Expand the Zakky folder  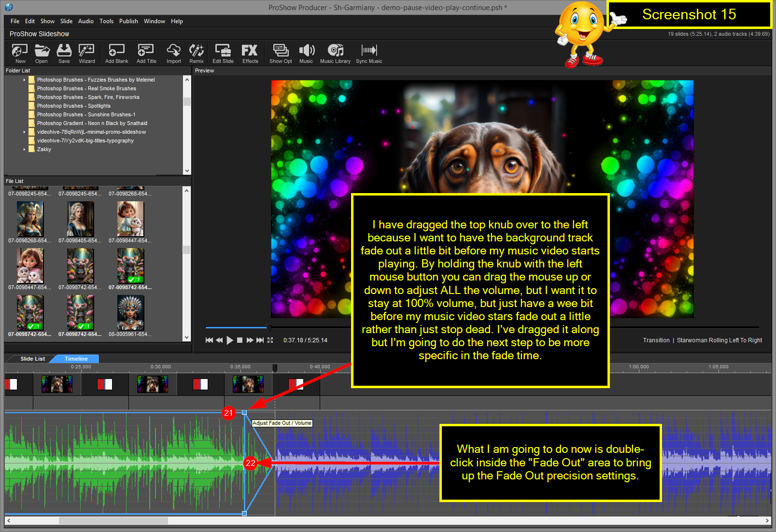(x=24, y=149)
